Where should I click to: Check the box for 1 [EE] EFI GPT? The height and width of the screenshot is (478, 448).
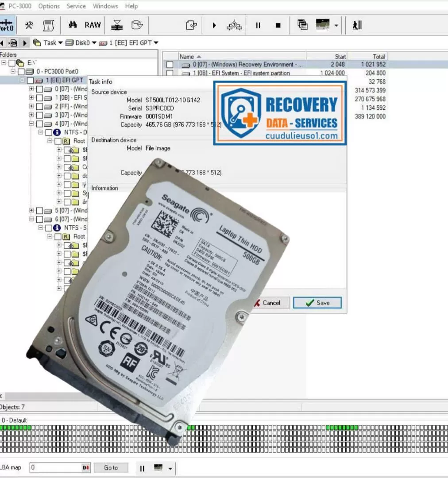31,81
